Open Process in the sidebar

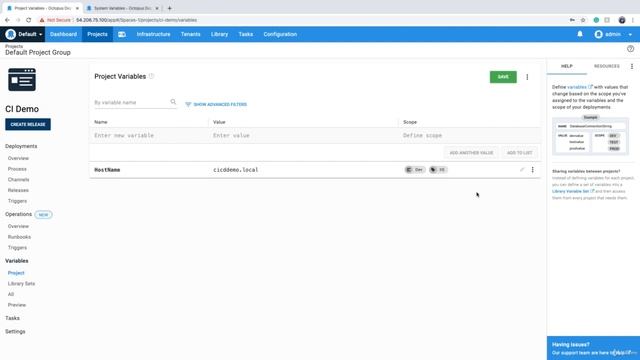pyautogui.click(x=17, y=169)
